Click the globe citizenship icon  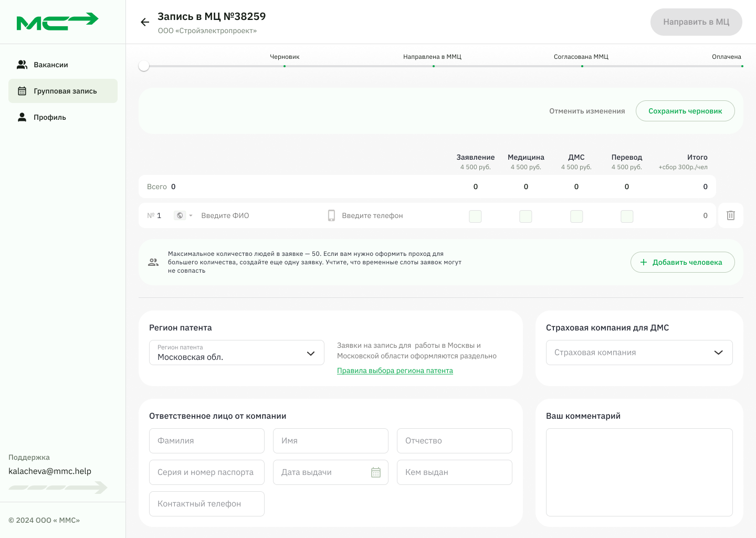pos(180,215)
